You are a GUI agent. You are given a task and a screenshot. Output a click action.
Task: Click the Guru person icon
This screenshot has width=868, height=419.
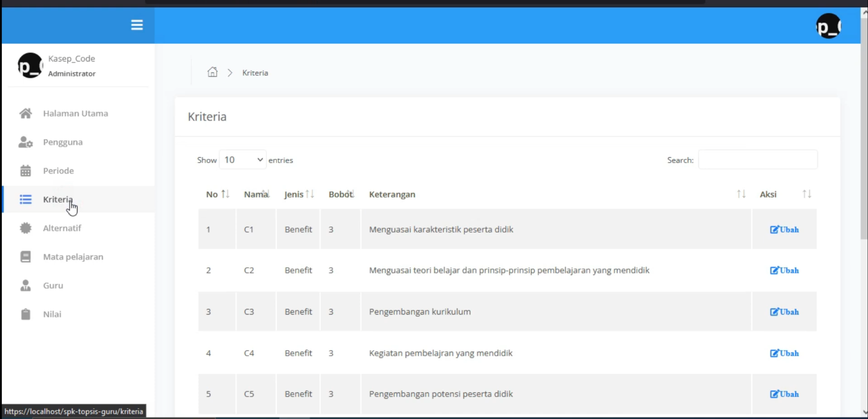coord(25,285)
